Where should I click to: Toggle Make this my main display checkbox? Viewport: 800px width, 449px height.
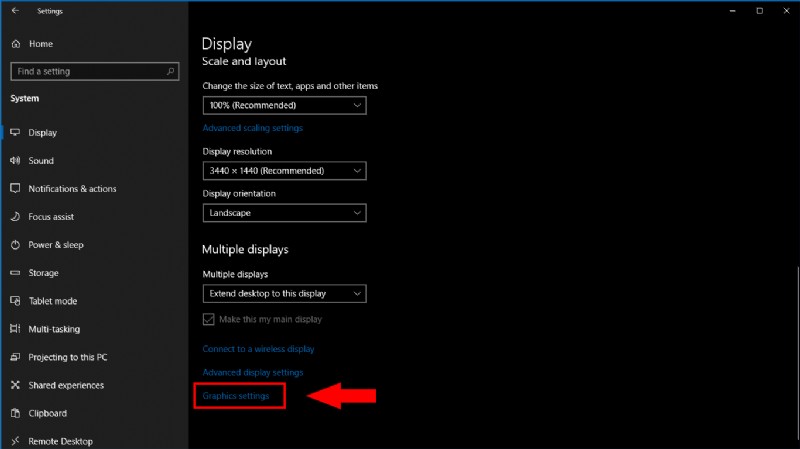[x=208, y=319]
